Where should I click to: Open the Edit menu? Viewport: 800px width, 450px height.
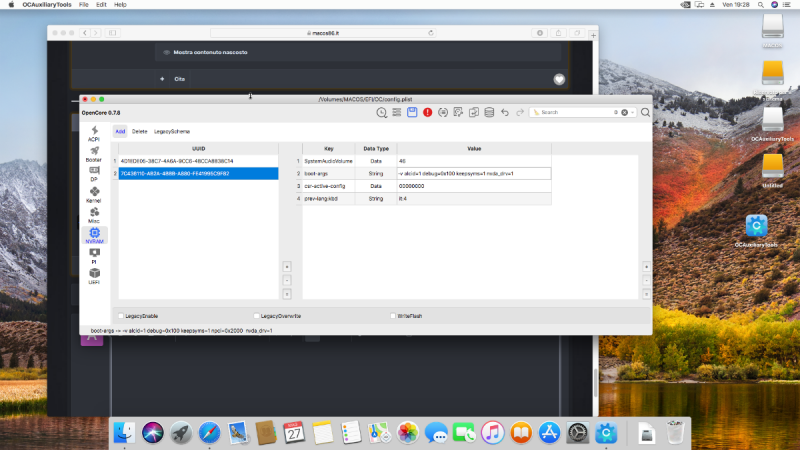(x=101, y=5)
